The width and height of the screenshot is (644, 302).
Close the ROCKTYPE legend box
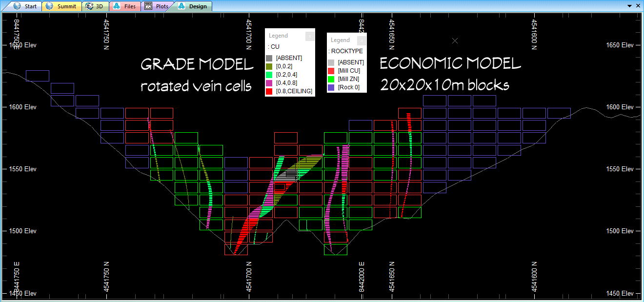pos(362,40)
